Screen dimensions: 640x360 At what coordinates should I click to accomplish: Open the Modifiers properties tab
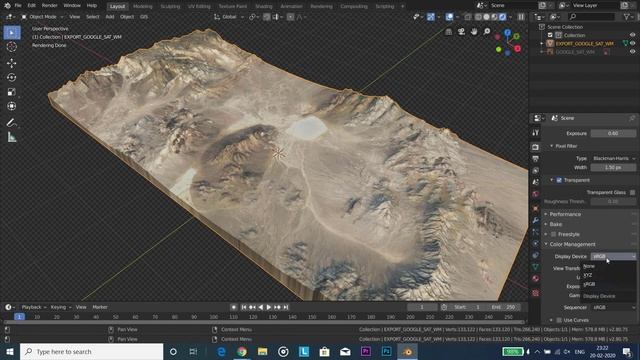(x=536, y=220)
